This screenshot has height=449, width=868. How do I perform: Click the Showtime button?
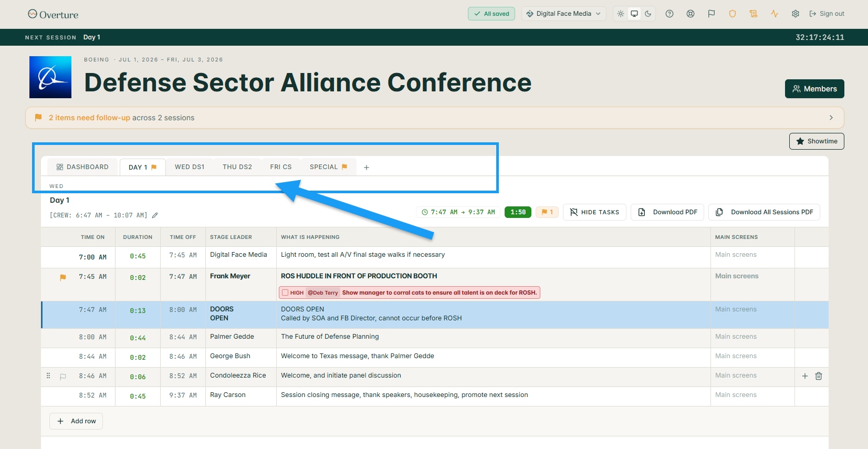click(x=817, y=141)
